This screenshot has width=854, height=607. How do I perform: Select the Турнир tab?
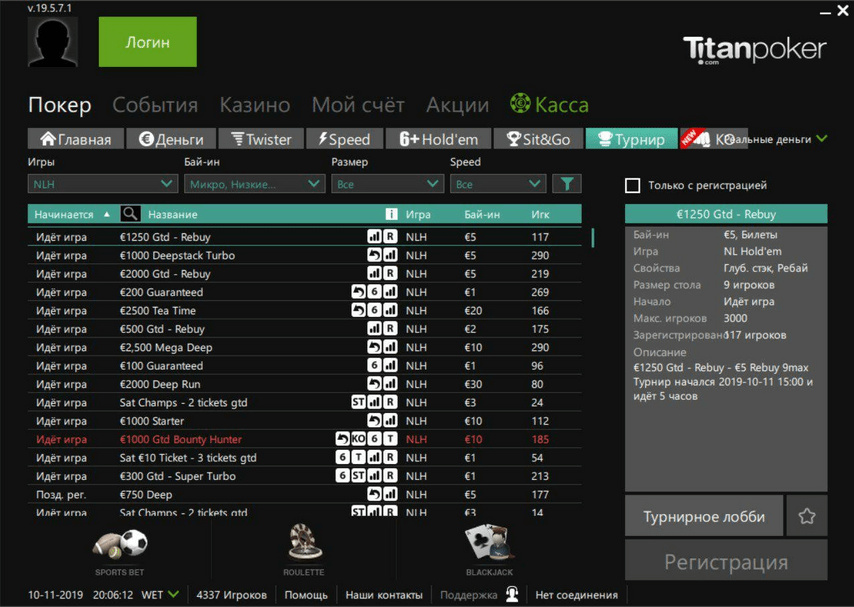(x=631, y=139)
